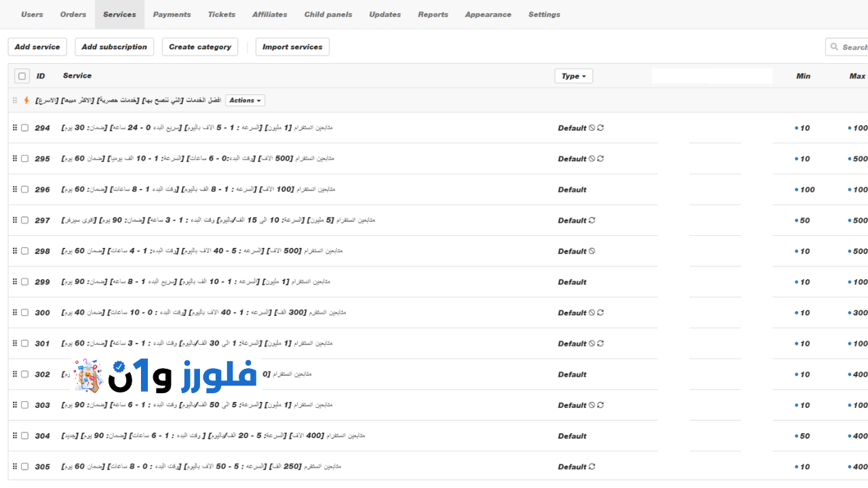Viewport: 868px width, 488px height.
Task: Click the blue dot beside Min 100
Action: [796, 190]
